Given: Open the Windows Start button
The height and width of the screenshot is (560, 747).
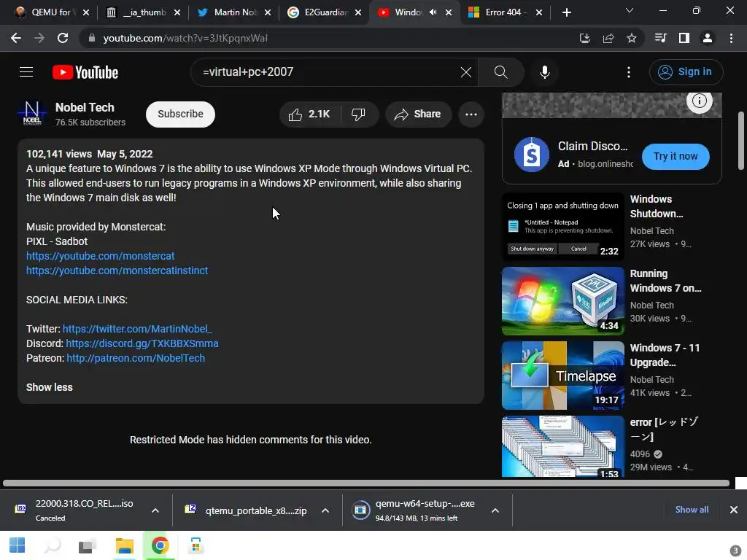Looking at the screenshot, I should pyautogui.click(x=18, y=545).
